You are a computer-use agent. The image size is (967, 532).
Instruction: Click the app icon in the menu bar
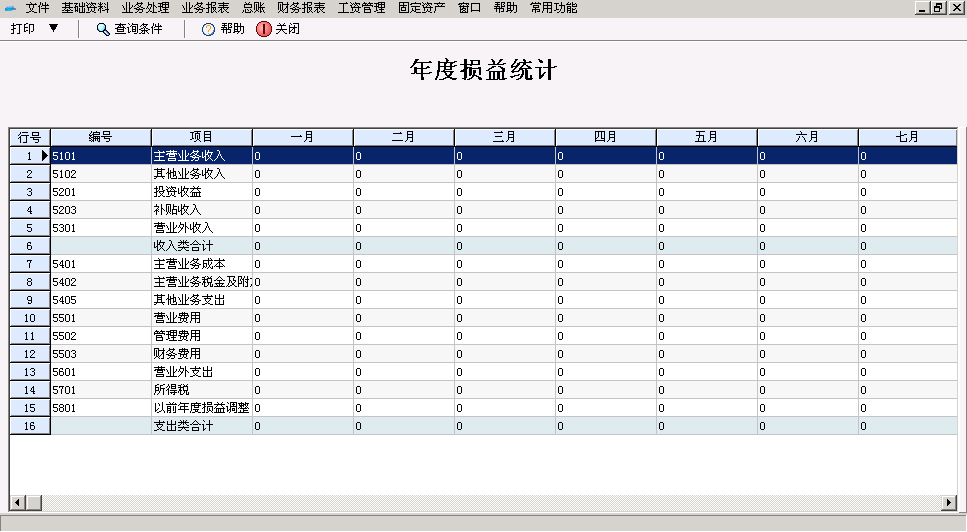tap(11, 8)
